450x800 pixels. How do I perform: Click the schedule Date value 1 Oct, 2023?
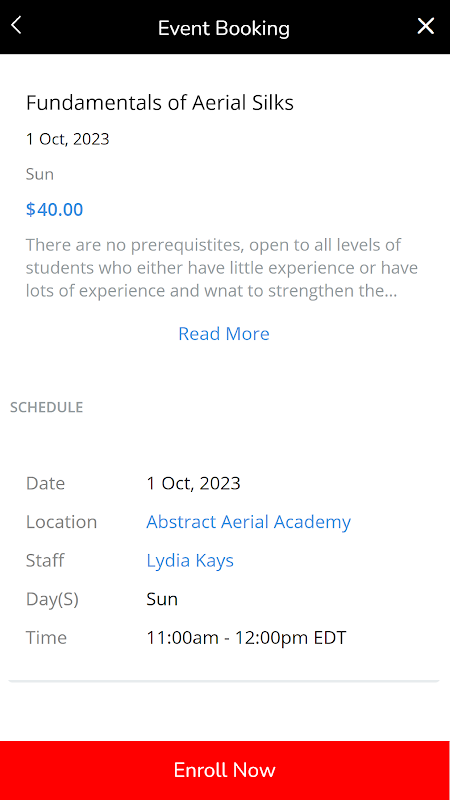(193, 483)
